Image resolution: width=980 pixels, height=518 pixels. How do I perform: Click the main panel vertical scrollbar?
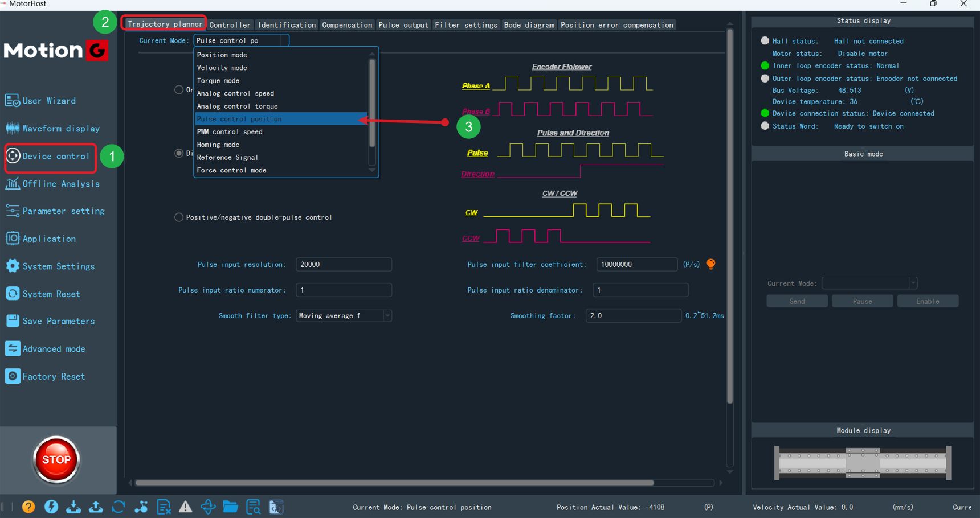click(x=730, y=216)
